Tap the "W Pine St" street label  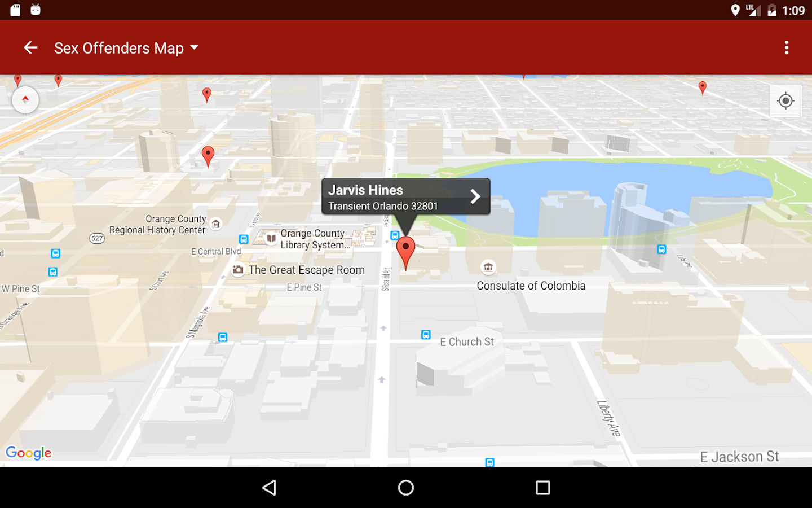click(21, 289)
